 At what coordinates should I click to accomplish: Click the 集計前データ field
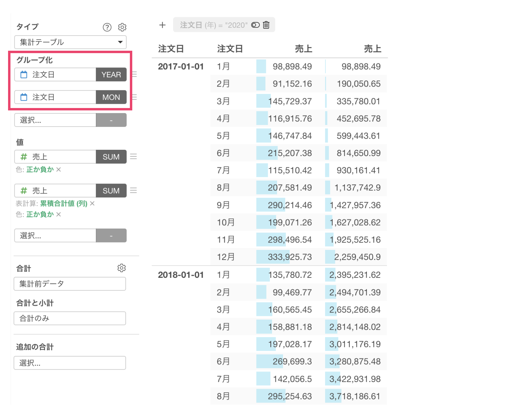coord(70,284)
